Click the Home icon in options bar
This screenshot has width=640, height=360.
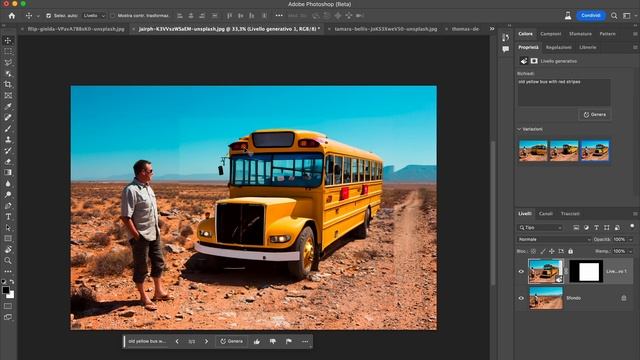pos(12,16)
